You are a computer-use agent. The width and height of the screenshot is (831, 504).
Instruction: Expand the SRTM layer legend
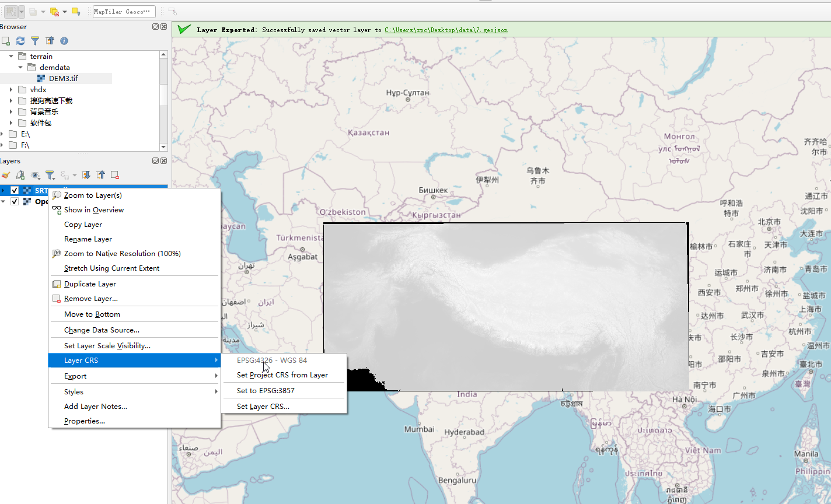(3, 191)
